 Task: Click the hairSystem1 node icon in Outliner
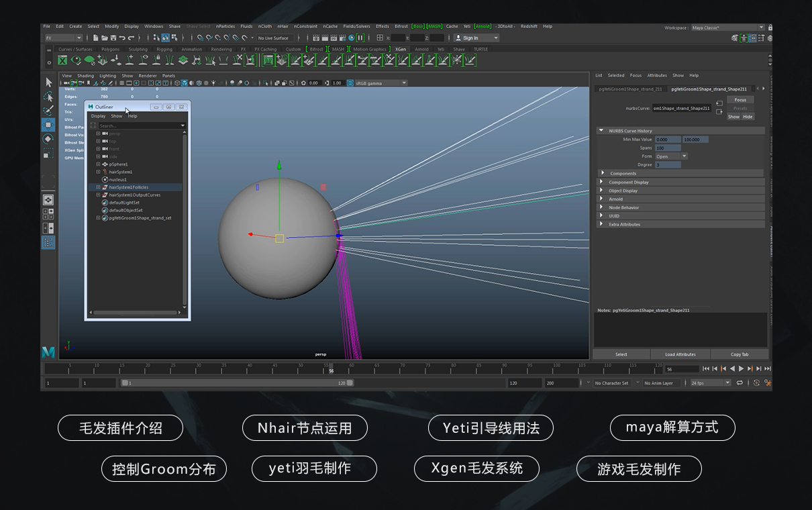click(105, 172)
